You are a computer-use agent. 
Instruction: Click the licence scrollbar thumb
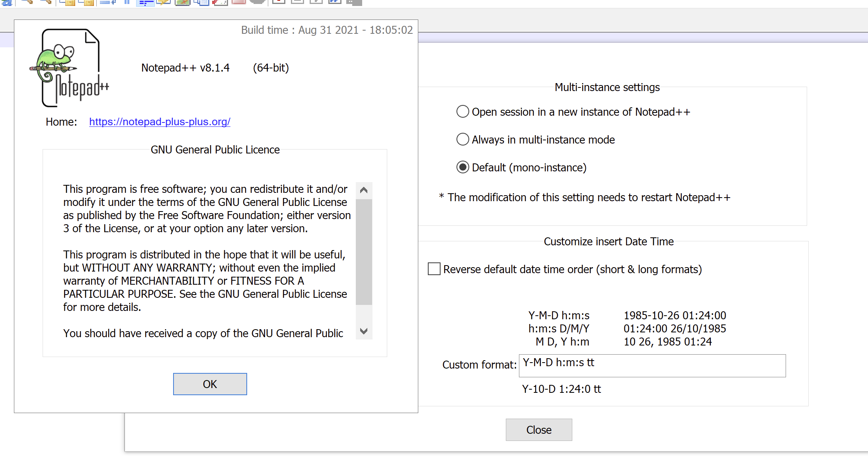click(x=363, y=252)
